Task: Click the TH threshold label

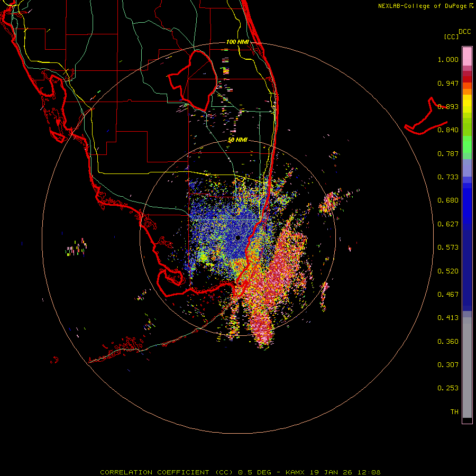Action: coord(454,412)
